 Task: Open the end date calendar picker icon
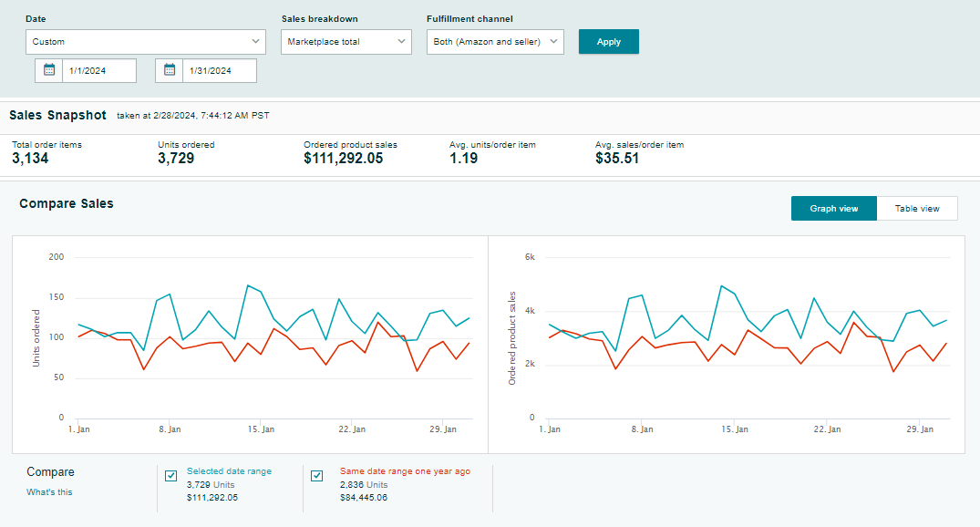[x=170, y=70]
